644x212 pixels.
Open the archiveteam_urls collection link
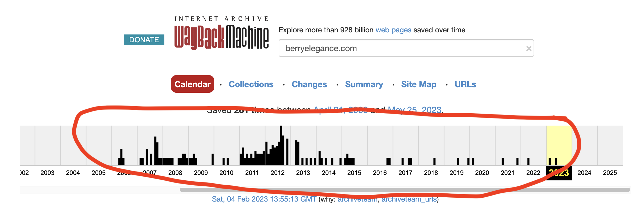tap(409, 199)
